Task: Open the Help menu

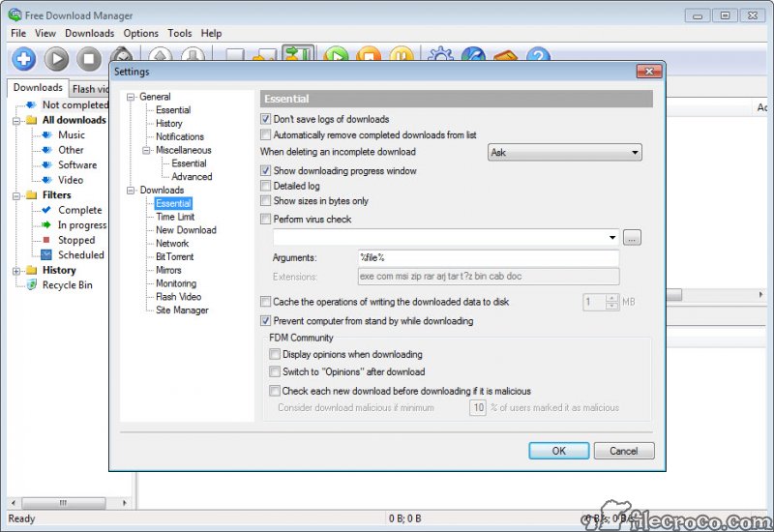Action: pos(211,33)
